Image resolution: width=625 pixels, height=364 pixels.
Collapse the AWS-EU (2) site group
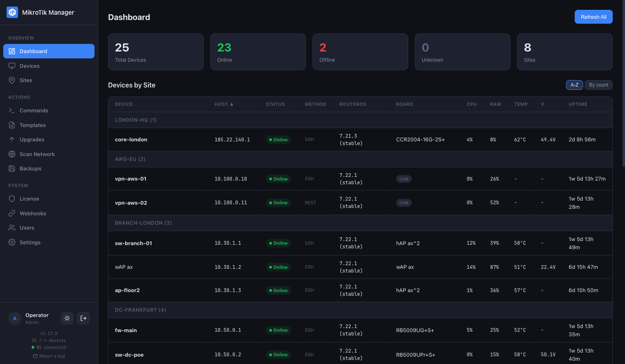click(360, 159)
